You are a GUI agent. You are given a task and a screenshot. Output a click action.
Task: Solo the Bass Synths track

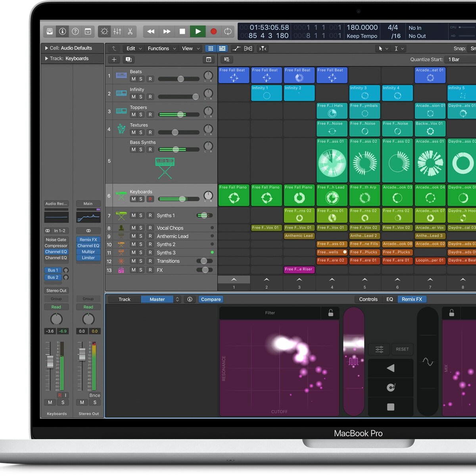[141, 150]
